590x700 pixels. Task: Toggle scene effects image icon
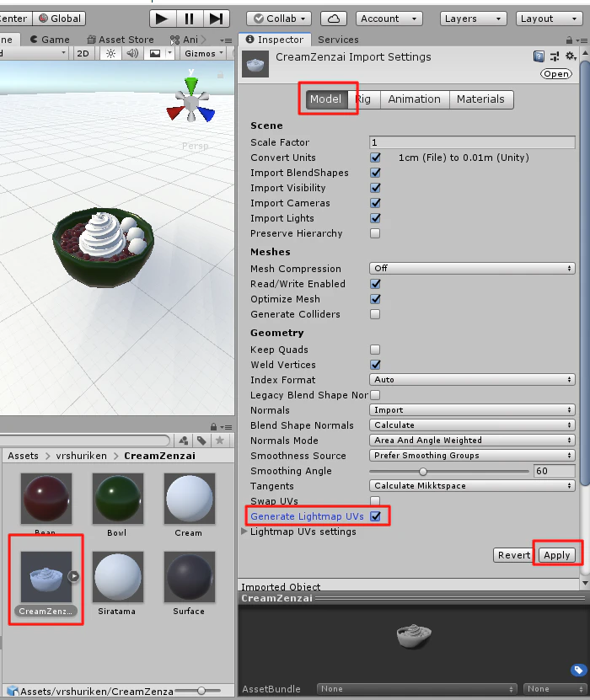(x=155, y=54)
